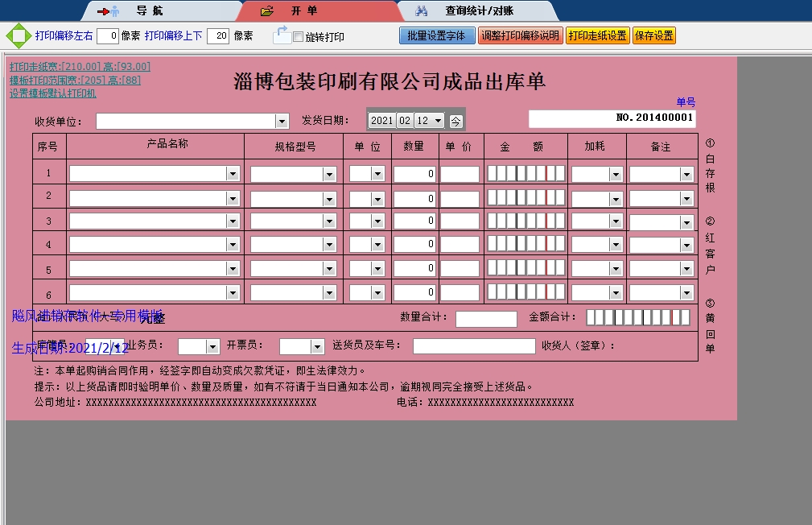
Task: Click the rotate print arrow icon
Action: coord(282,35)
